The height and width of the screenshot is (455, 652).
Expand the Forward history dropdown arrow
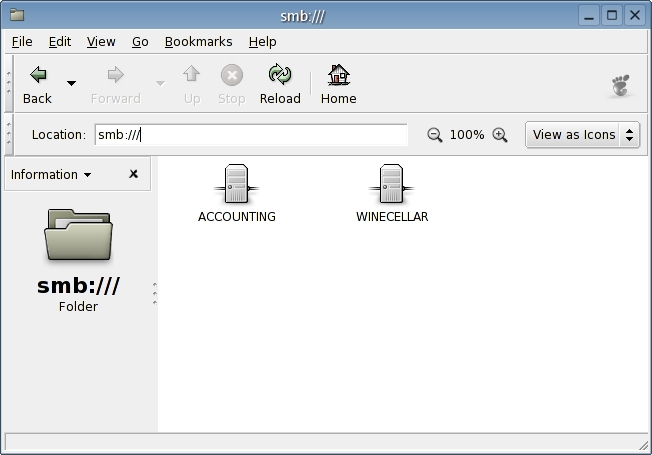click(160, 83)
